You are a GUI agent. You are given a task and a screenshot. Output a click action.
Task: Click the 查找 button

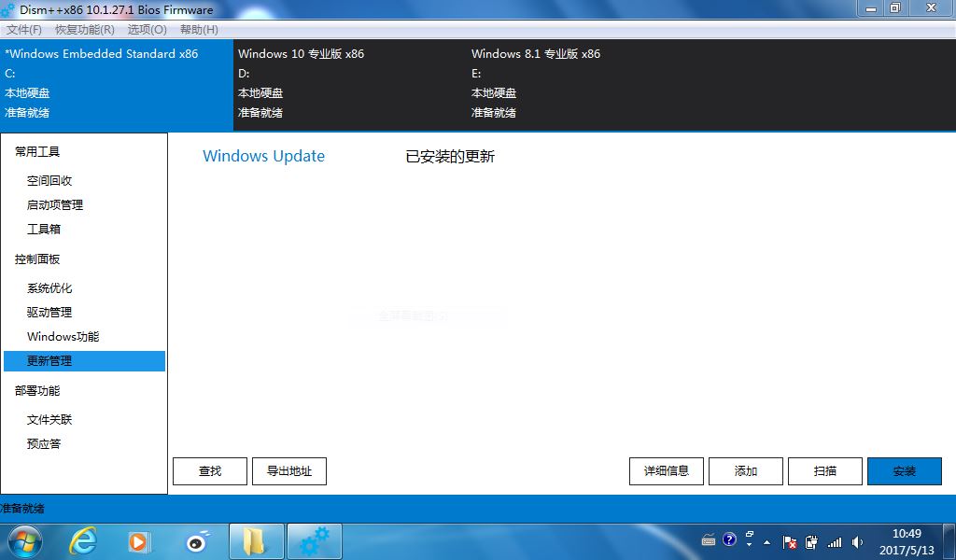pyautogui.click(x=210, y=471)
